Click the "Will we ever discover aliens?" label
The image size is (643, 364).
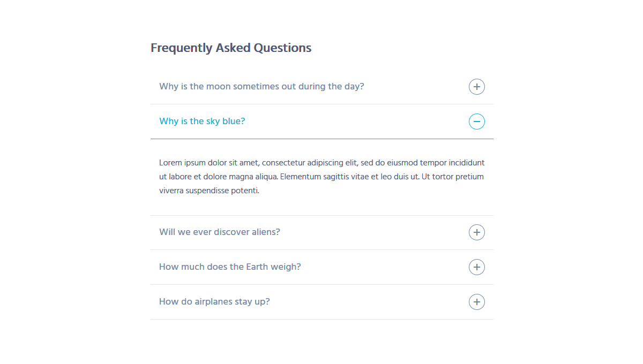(219, 232)
